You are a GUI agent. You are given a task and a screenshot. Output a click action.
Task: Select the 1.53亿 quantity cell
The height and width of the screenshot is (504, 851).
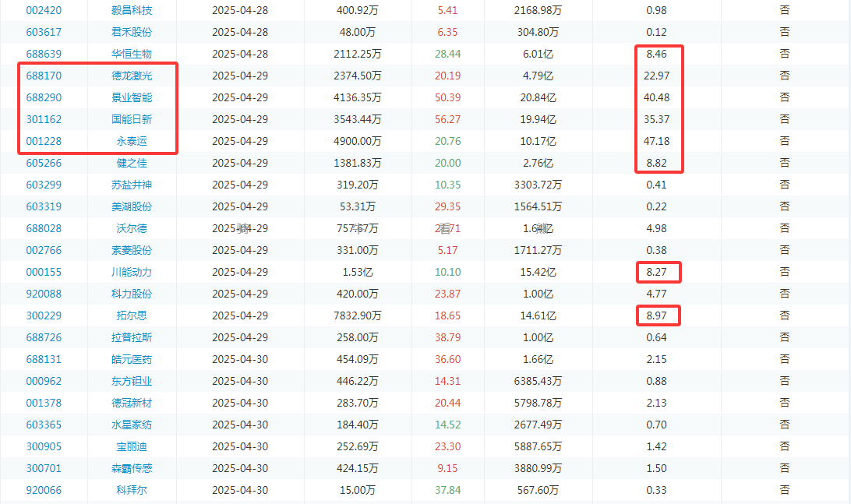coord(358,272)
